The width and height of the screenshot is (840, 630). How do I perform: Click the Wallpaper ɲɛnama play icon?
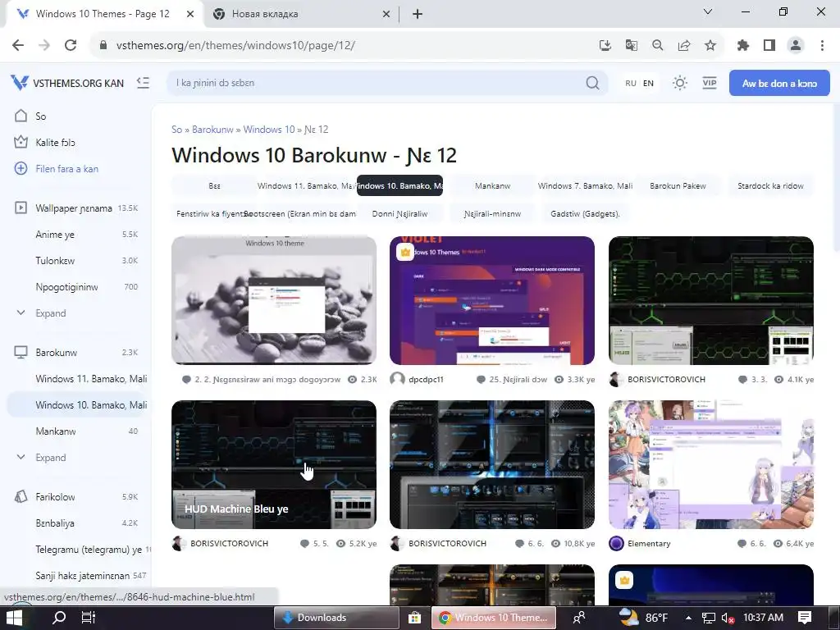[21, 208]
